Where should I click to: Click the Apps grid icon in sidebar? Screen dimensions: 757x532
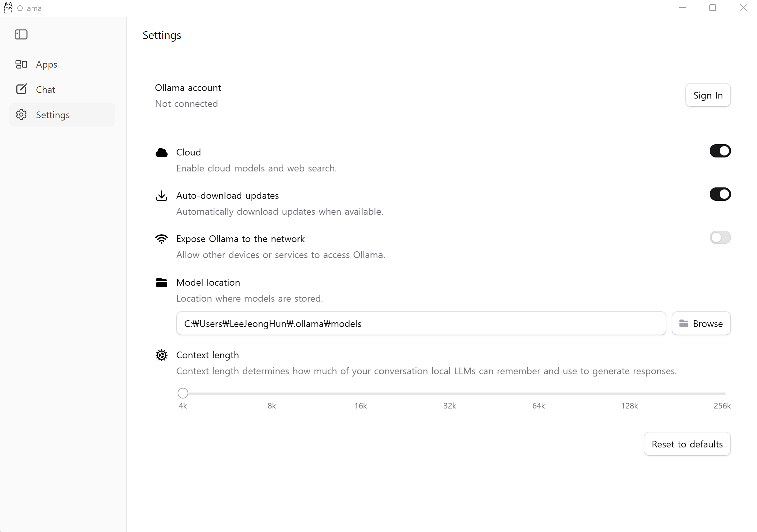click(21, 64)
